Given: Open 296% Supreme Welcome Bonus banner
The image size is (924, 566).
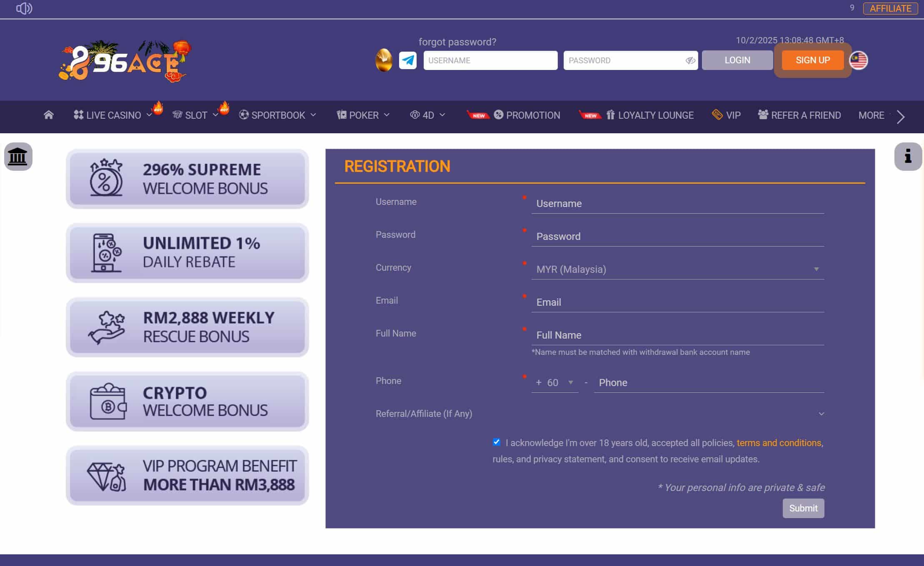Looking at the screenshot, I should point(187,179).
